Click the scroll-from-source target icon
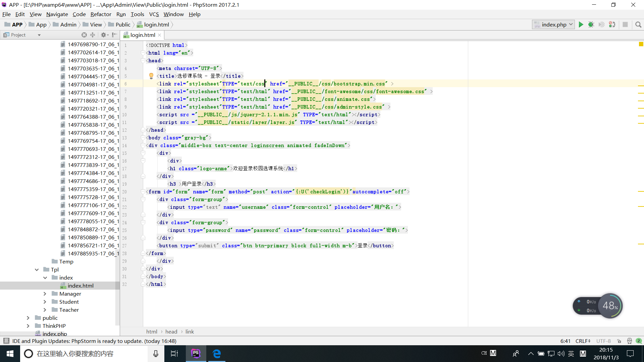Viewport: 644px width, 362px height. tap(84, 35)
